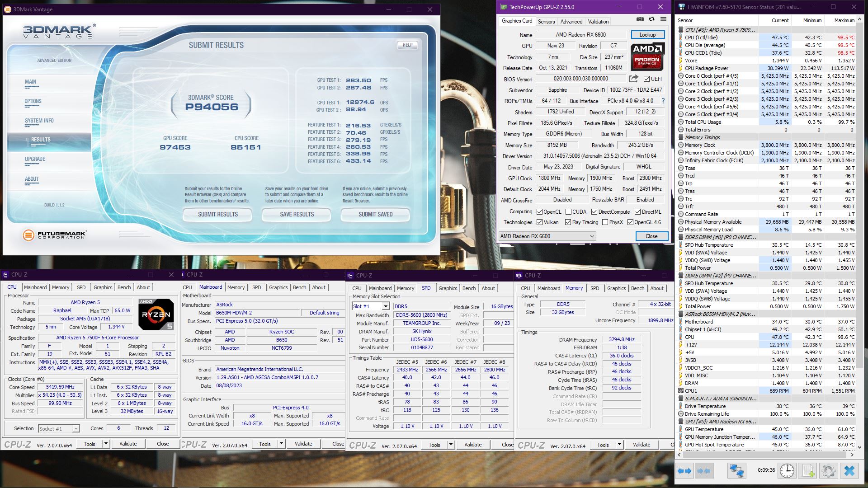Toggle Ray Tracing checkbox
Screen dimensions: 868x488
pos(568,222)
